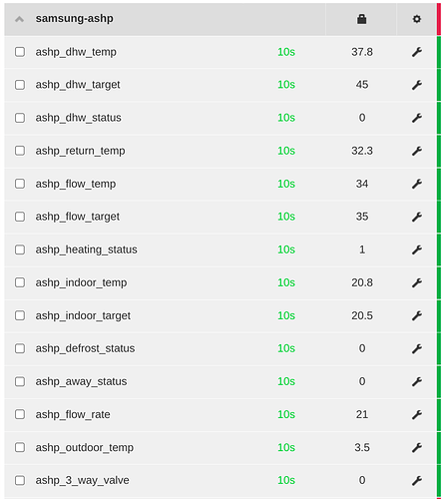448x499 pixels.
Task: Click the ashp_flow_target input name
Action: point(78,217)
